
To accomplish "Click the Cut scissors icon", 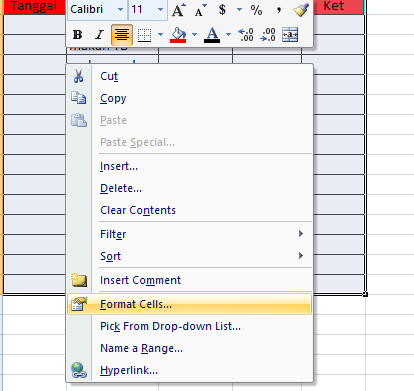I will [x=79, y=76].
